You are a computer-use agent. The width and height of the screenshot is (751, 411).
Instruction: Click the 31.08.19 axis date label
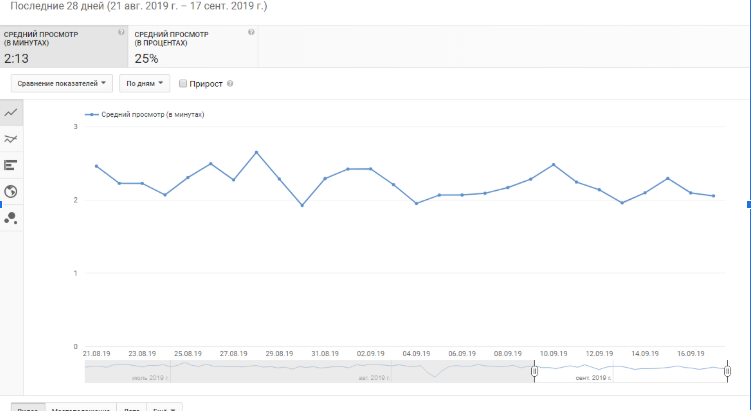(325, 354)
